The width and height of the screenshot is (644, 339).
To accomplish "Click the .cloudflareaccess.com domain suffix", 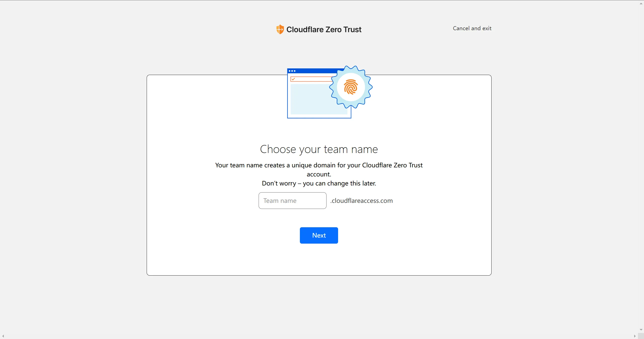I will click(361, 201).
